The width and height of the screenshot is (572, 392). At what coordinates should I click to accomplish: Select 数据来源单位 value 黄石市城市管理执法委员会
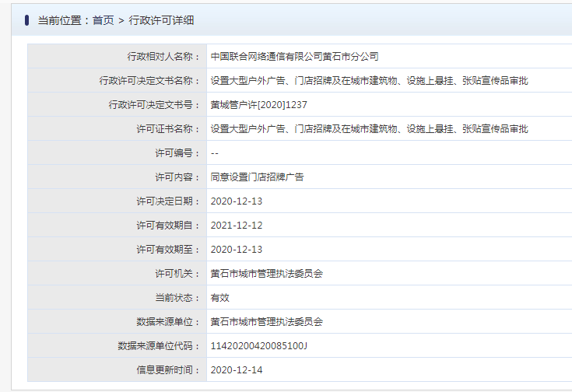pos(267,322)
